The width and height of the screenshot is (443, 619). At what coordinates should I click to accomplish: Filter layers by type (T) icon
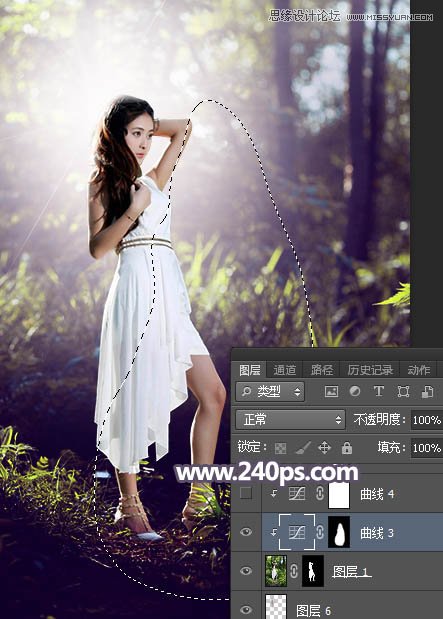pyautogui.click(x=378, y=392)
